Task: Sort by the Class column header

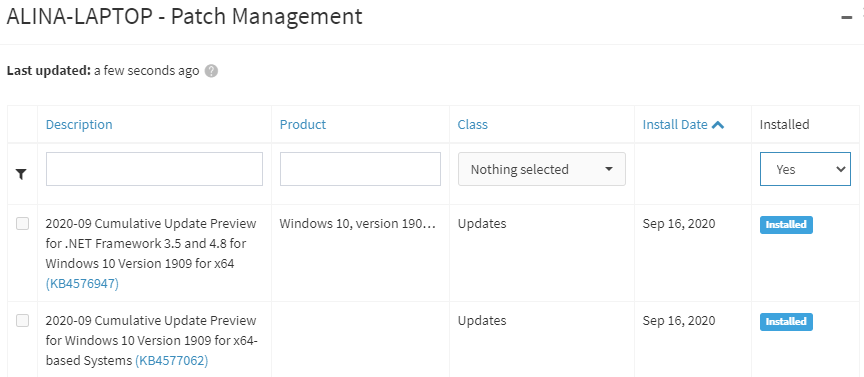Action: pyautogui.click(x=473, y=125)
